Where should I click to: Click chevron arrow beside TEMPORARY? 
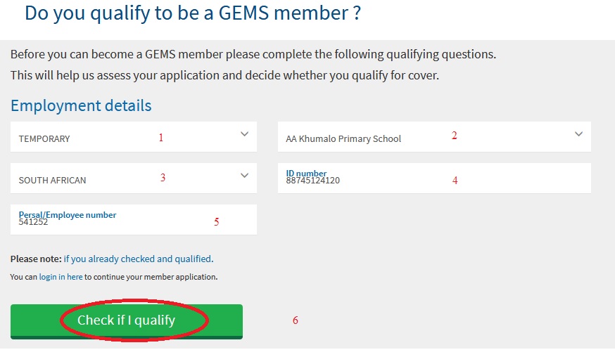coord(244,134)
